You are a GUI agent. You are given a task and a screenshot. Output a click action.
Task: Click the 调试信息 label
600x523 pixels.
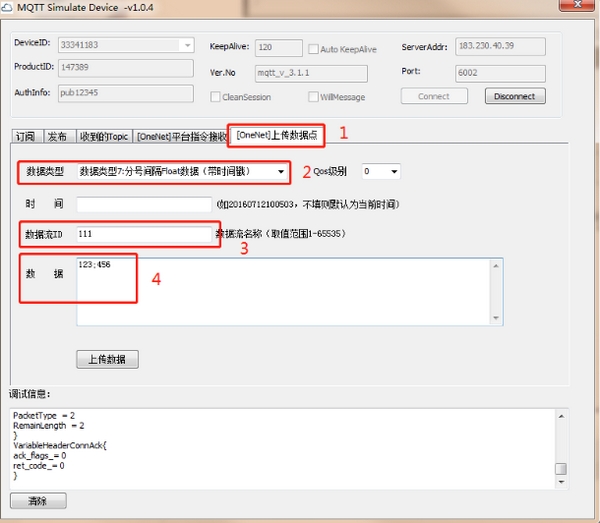(29, 394)
